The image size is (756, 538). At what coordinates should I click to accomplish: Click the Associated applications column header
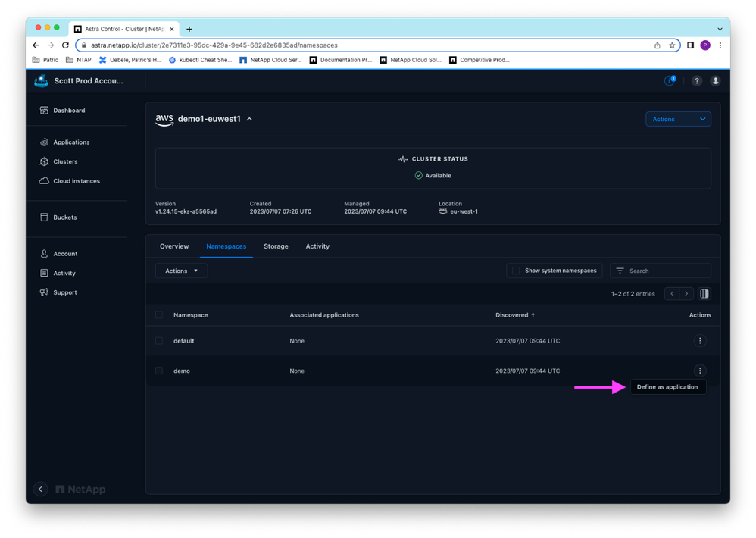pos(324,314)
